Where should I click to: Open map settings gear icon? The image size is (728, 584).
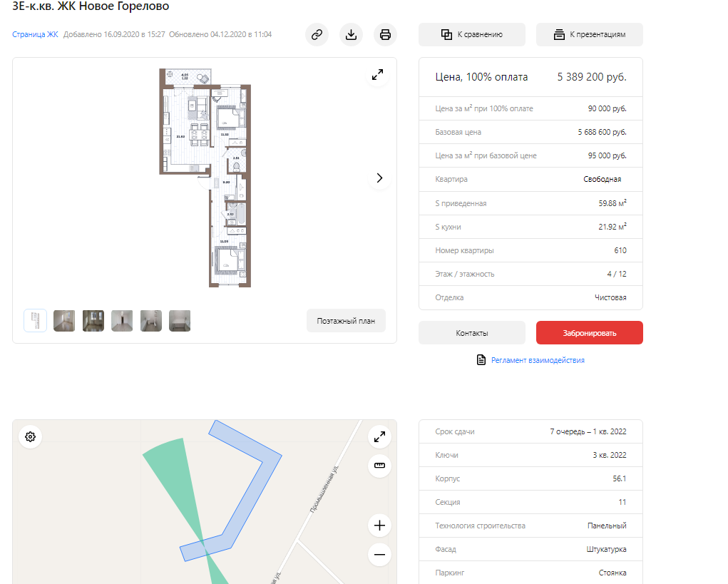tap(30, 437)
